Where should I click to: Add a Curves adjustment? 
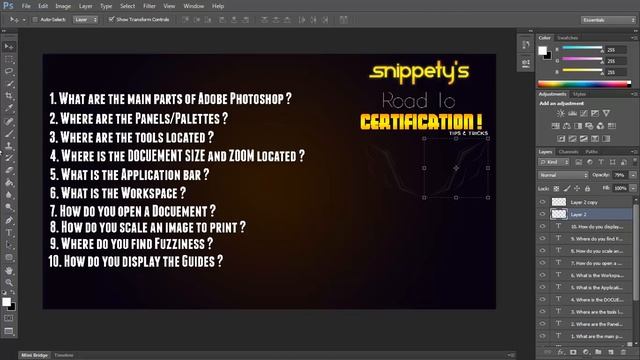(584, 113)
